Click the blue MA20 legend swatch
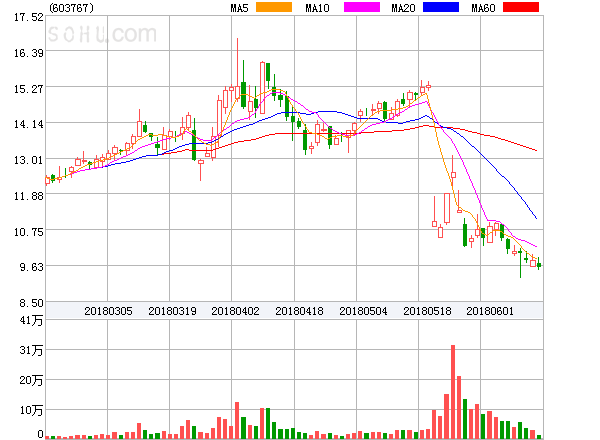The height and width of the screenshot is (440, 600). [x=441, y=7]
